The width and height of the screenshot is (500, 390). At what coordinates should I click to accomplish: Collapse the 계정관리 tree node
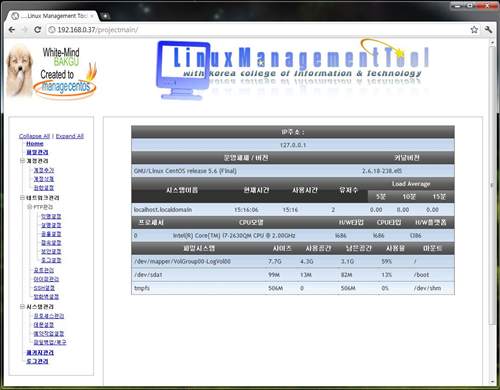22,161
